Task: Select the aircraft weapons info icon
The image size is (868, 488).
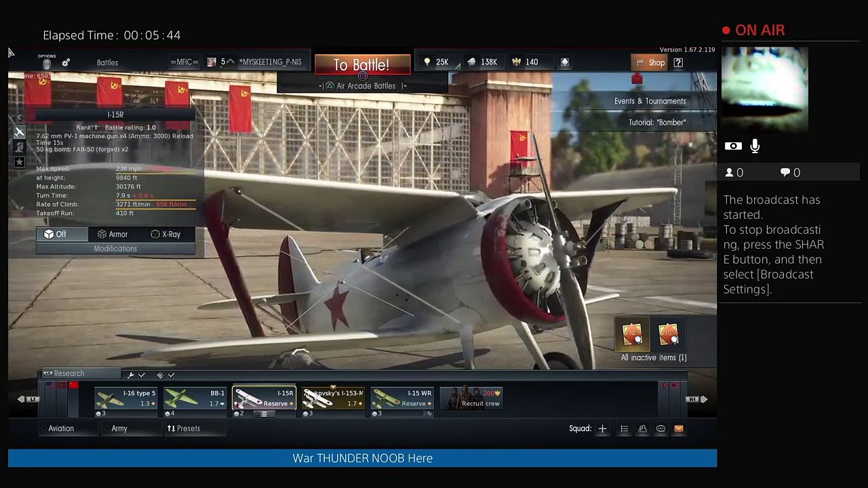Action: [19, 133]
